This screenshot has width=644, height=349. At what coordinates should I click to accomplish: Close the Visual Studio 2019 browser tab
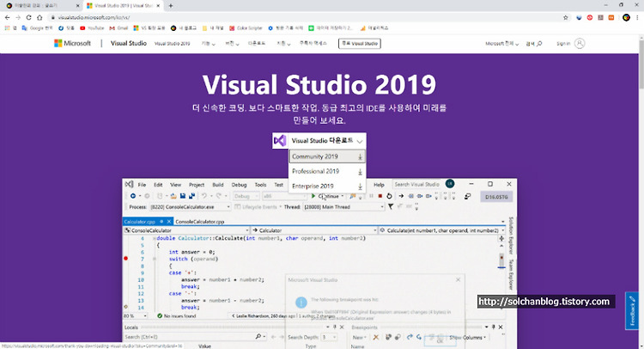tap(158, 6)
